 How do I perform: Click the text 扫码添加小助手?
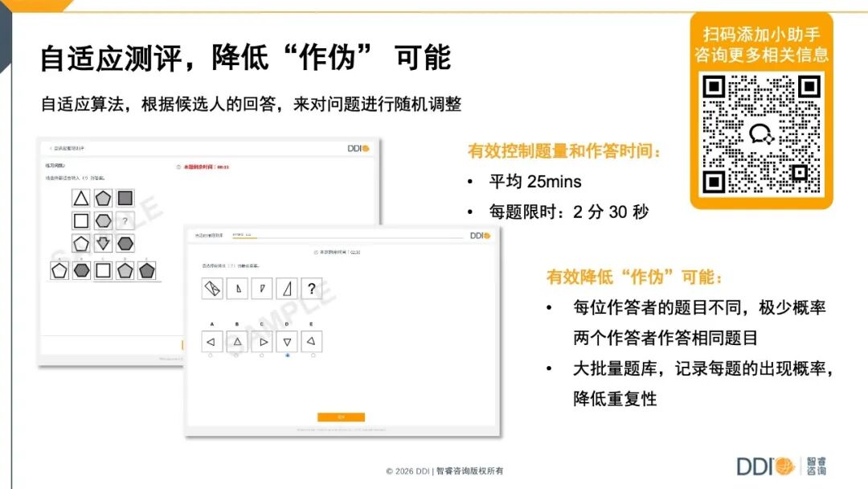[x=761, y=35]
